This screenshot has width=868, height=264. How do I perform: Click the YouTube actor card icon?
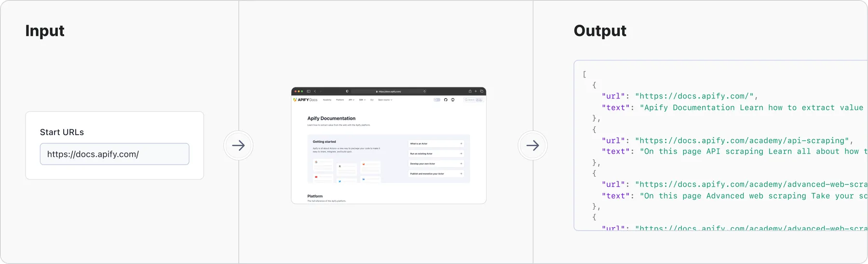click(316, 177)
